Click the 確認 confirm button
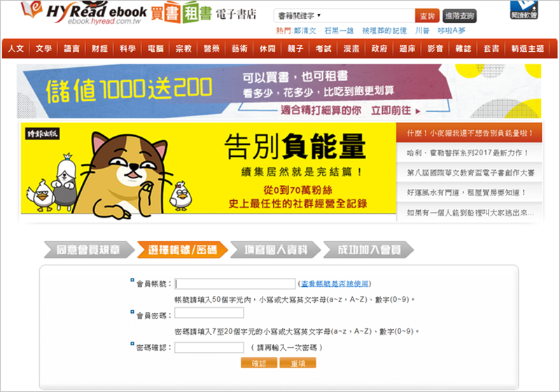560x392 pixels. click(x=259, y=363)
